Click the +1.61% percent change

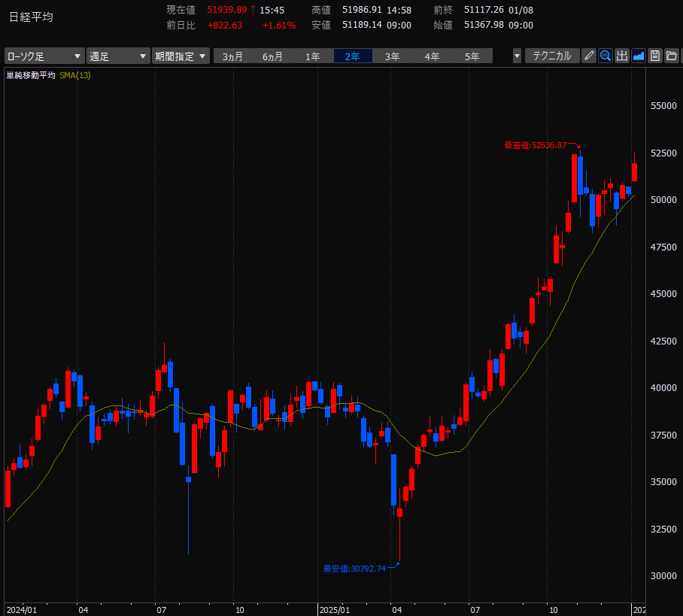[x=279, y=26]
